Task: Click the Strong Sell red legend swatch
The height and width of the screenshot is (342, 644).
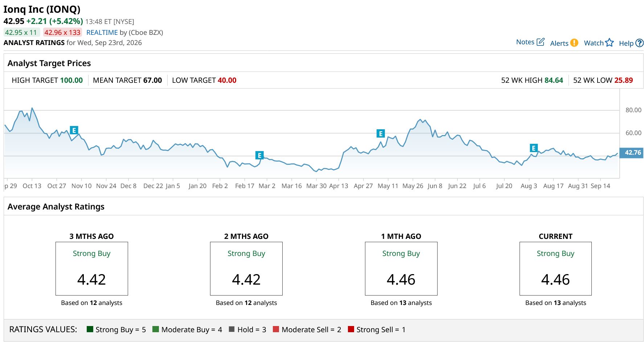Action: (x=351, y=329)
